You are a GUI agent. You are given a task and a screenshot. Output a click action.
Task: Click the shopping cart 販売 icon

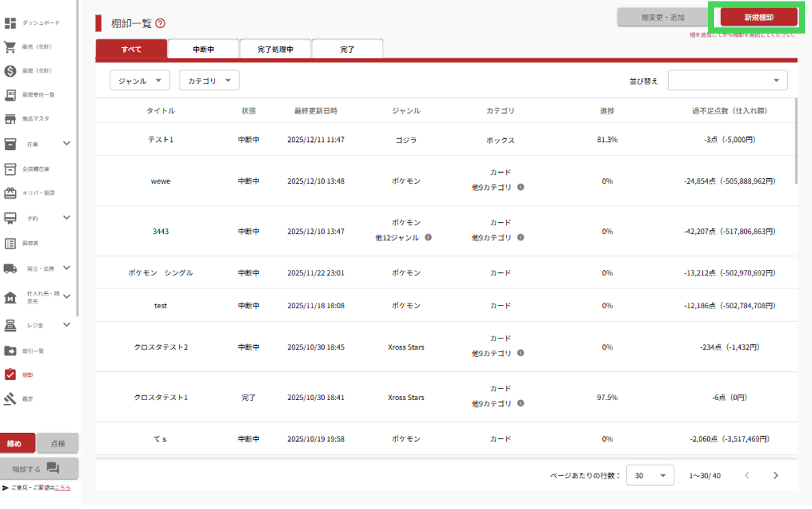[x=10, y=47]
